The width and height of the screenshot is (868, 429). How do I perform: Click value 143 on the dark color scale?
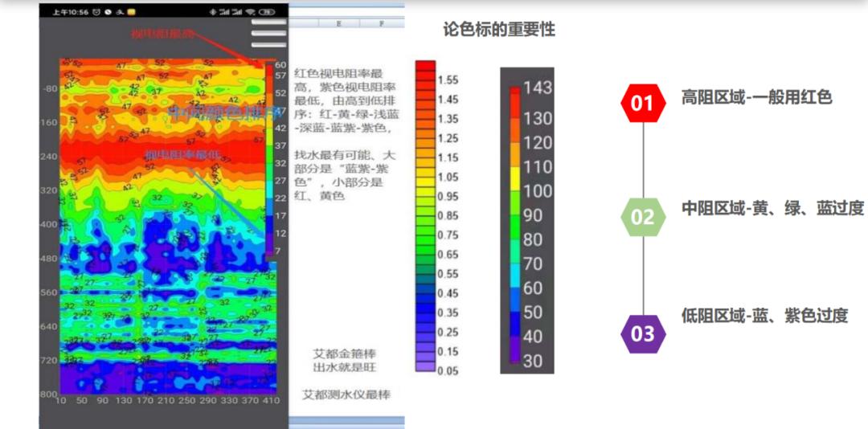tap(538, 88)
